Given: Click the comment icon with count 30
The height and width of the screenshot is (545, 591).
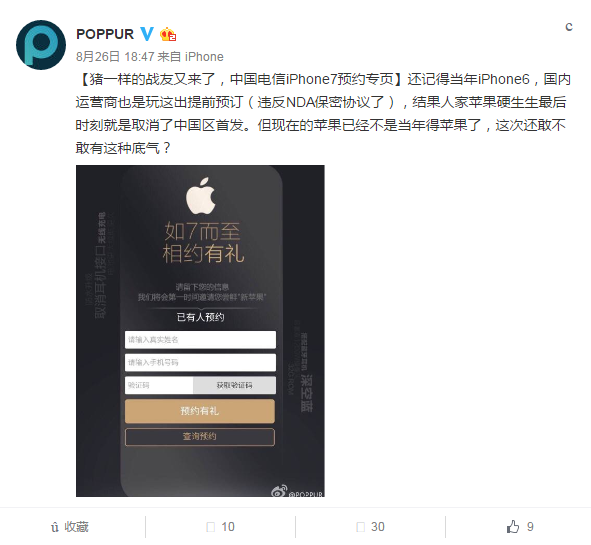Looking at the screenshot, I should click(x=361, y=527).
